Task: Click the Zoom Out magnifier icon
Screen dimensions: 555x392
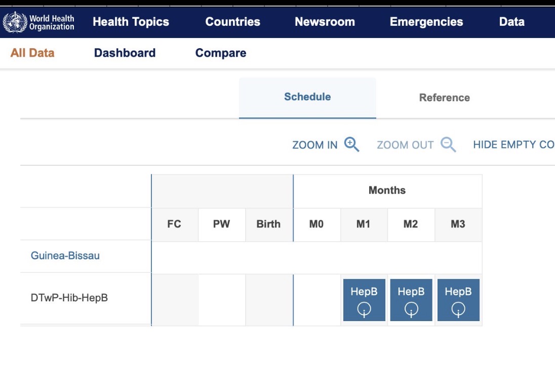Action: click(x=448, y=144)
